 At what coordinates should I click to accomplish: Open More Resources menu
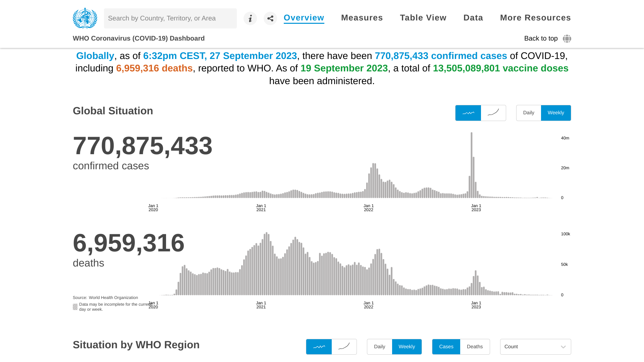(x=535, y=18)
